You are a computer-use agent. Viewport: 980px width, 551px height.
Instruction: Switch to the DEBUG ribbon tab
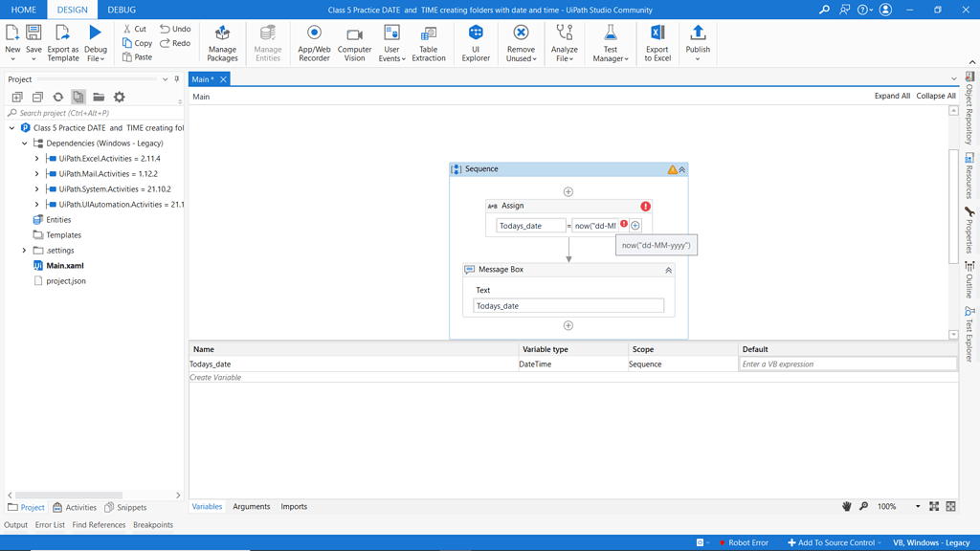tap(122, 10)
